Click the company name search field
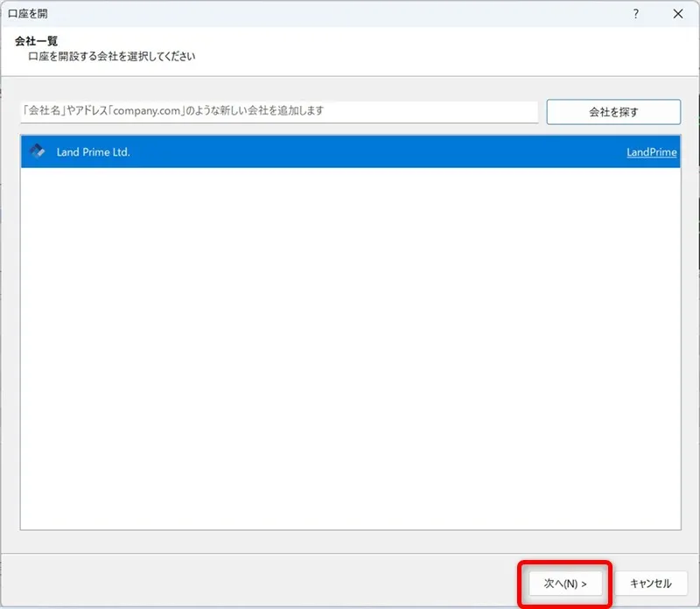The height and width of the screenshot is (609, 700). tap(279, 111)
